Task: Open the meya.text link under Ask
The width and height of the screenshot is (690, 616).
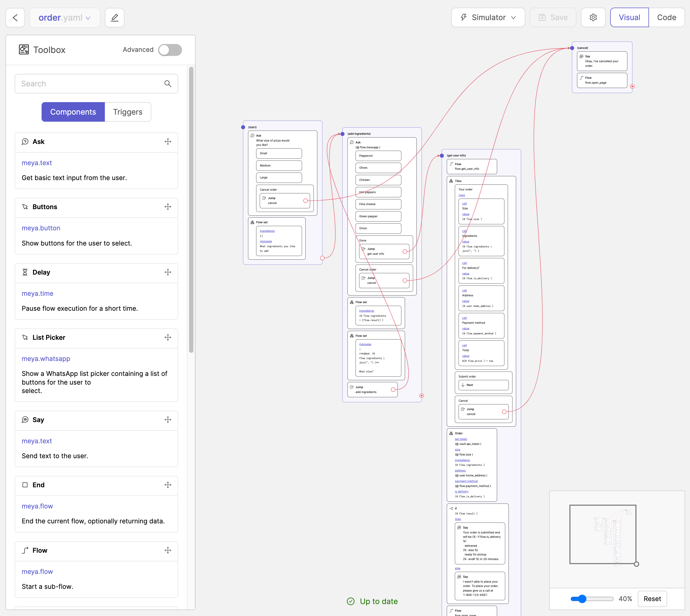Action: tap(37, 163)
